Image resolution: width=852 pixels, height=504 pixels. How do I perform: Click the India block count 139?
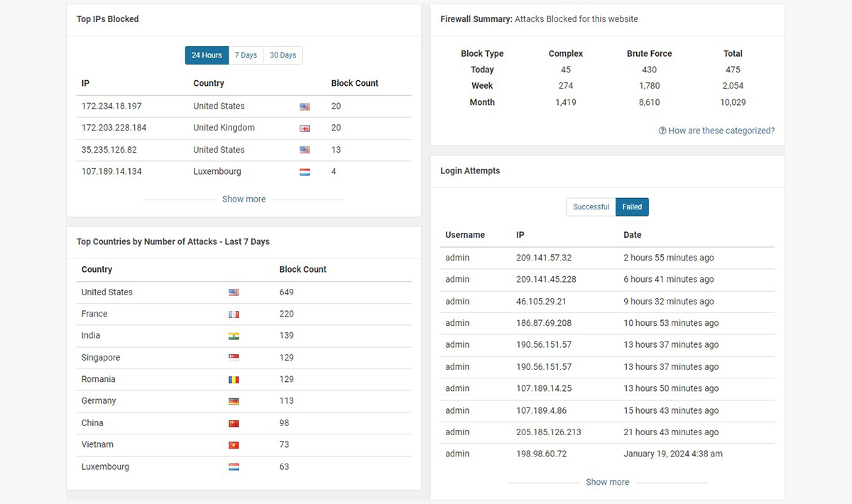(287, 335)
